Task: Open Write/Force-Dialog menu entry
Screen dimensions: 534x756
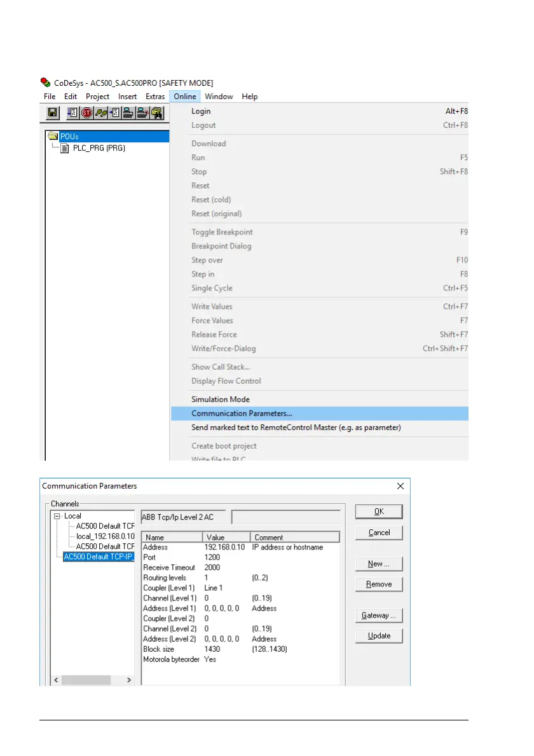Action: click(x=320, y=348)
